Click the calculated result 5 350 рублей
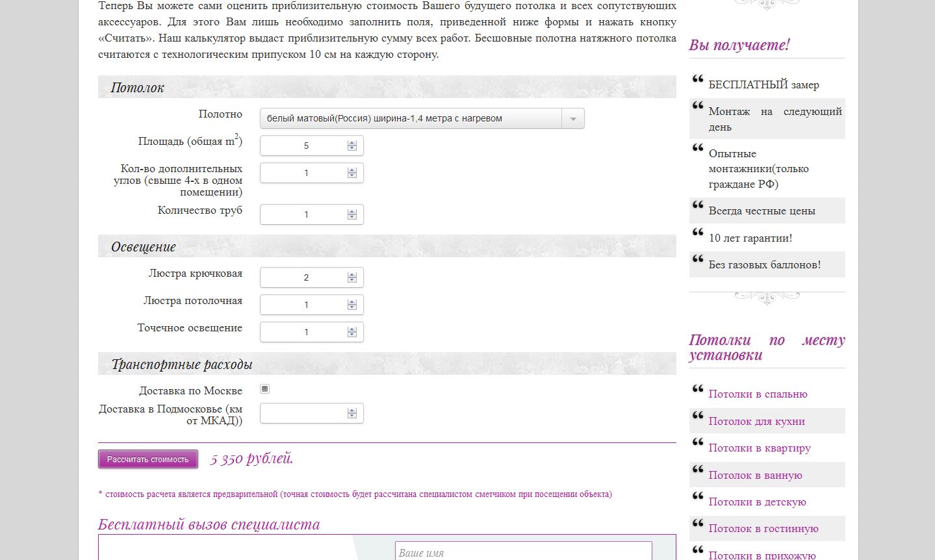 (251, 459)
